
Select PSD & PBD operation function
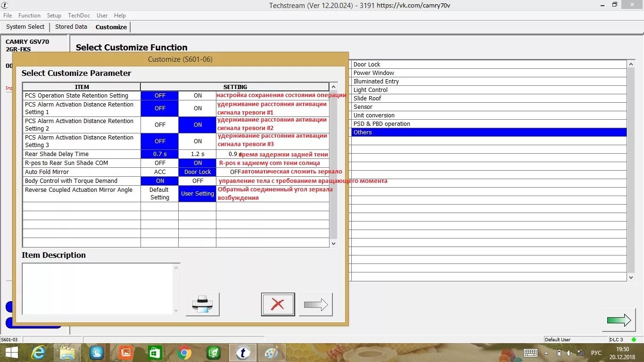489,124
